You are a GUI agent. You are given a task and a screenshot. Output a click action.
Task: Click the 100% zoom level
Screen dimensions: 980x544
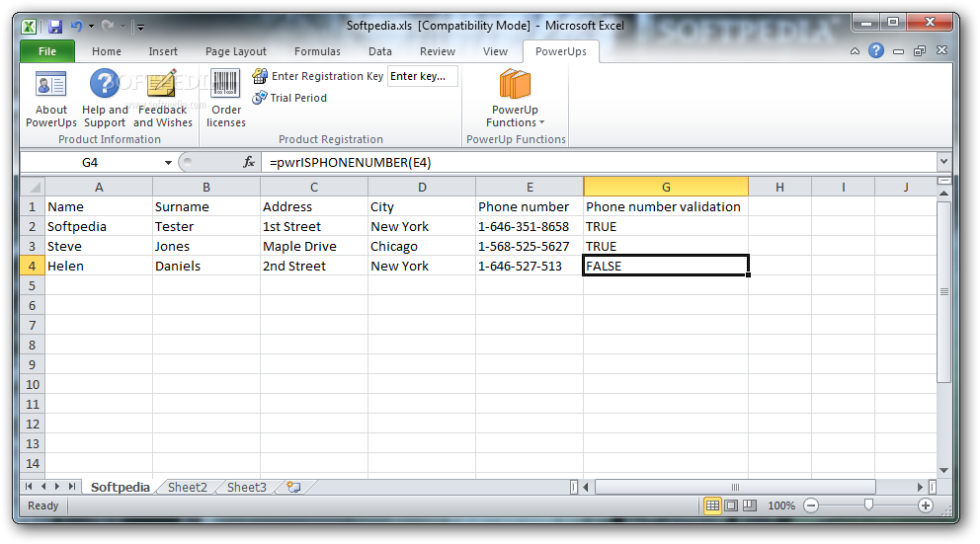(781, 505)
